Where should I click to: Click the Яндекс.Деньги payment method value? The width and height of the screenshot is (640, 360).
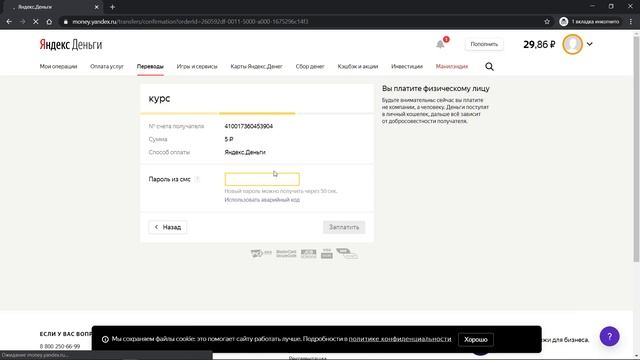click(x=245, y=152)
